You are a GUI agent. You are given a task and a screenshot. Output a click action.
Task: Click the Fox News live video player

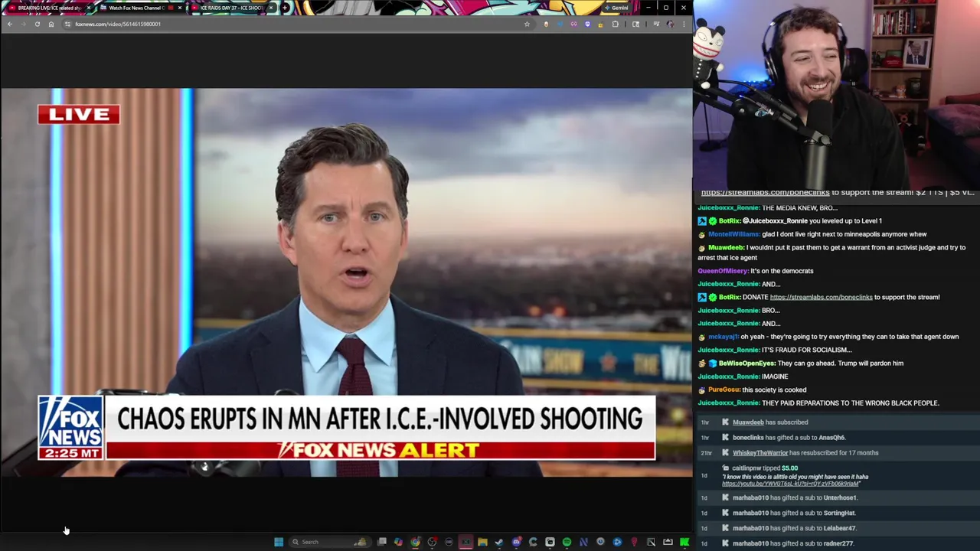(346, 282)
